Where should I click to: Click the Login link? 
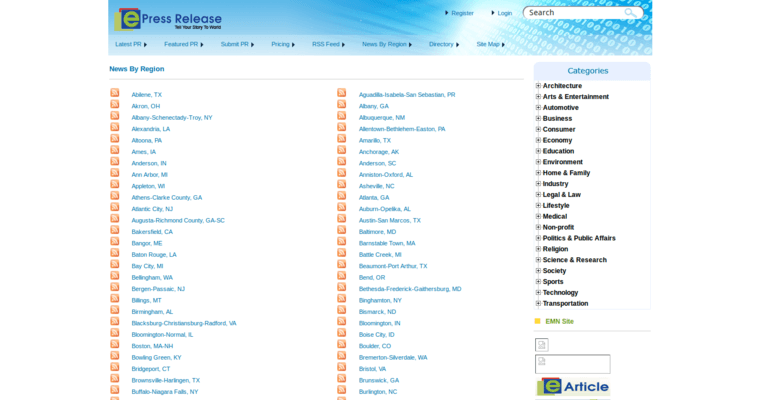click(x=505, y=13)
